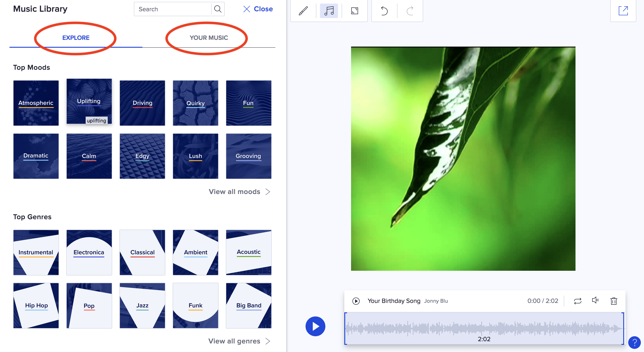This screenshot has height=352, width=644.
Task: Choose the Quirky mood tile
Action: click(196, 103)
